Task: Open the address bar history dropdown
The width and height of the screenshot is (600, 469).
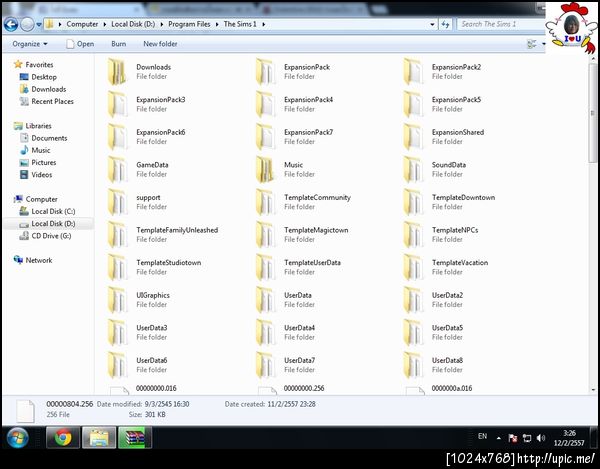Action: 432,24
